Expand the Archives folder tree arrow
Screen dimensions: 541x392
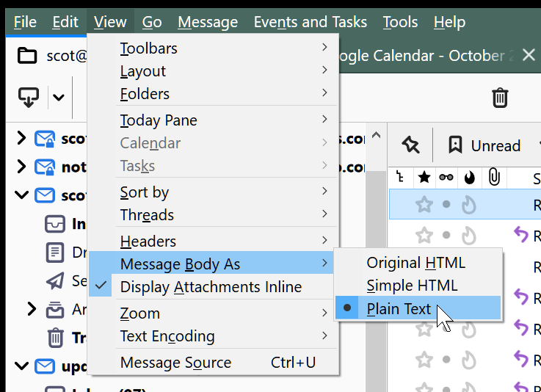(31, 309)
